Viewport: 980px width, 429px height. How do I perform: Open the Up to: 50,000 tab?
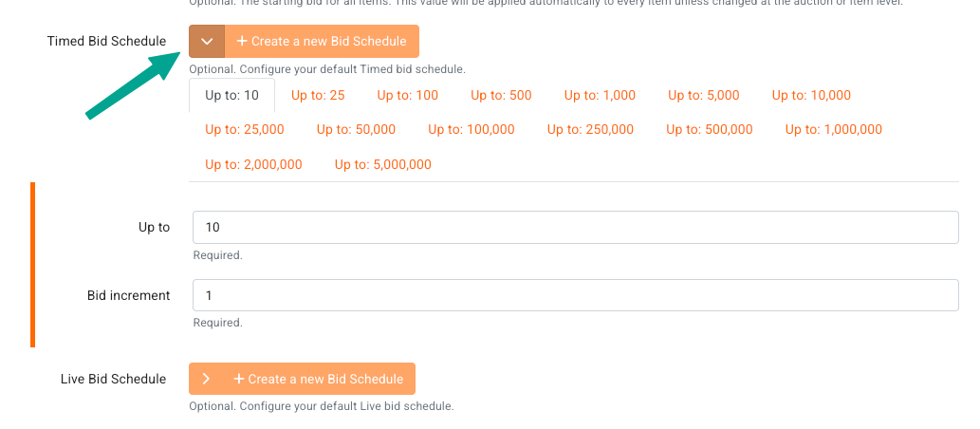tap(357, 130)
